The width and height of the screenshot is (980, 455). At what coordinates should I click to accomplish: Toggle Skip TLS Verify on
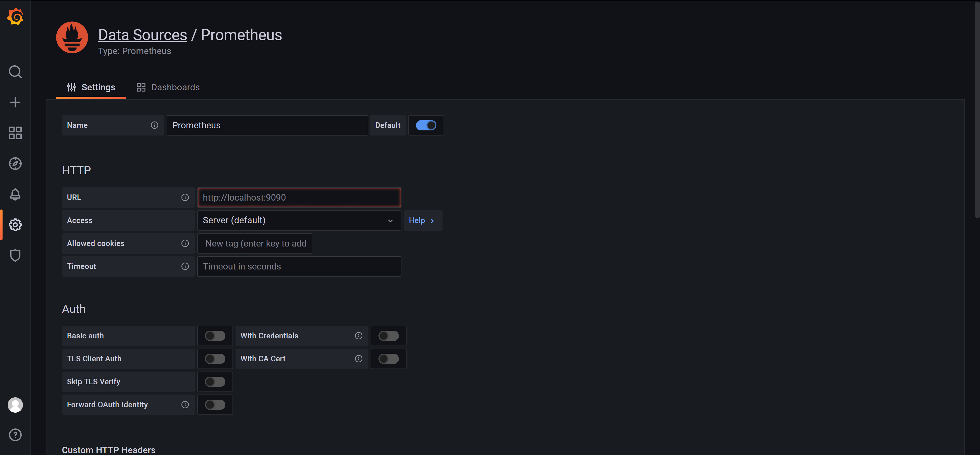(215, 382)
